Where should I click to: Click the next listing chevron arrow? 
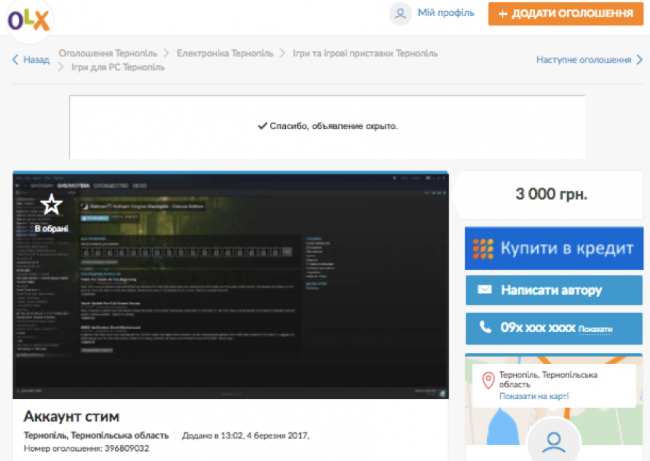pos(640,60)
